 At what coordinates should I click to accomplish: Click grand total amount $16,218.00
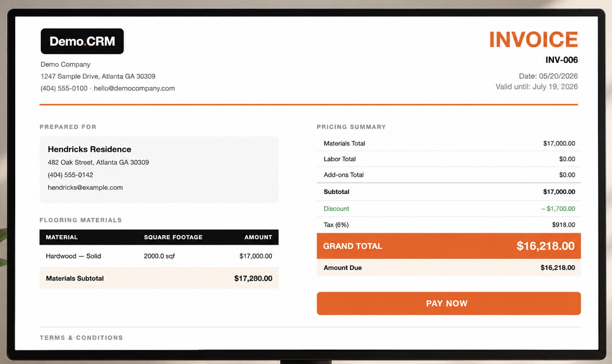(x=546, y=246)
